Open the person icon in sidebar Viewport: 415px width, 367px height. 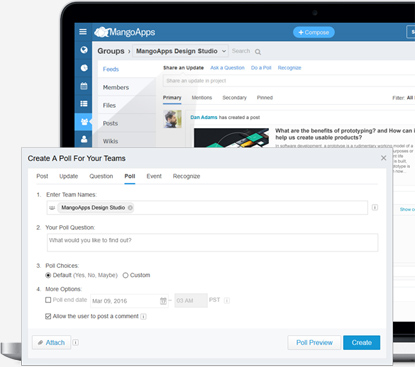pyautogui.click(x=84, y=139)
